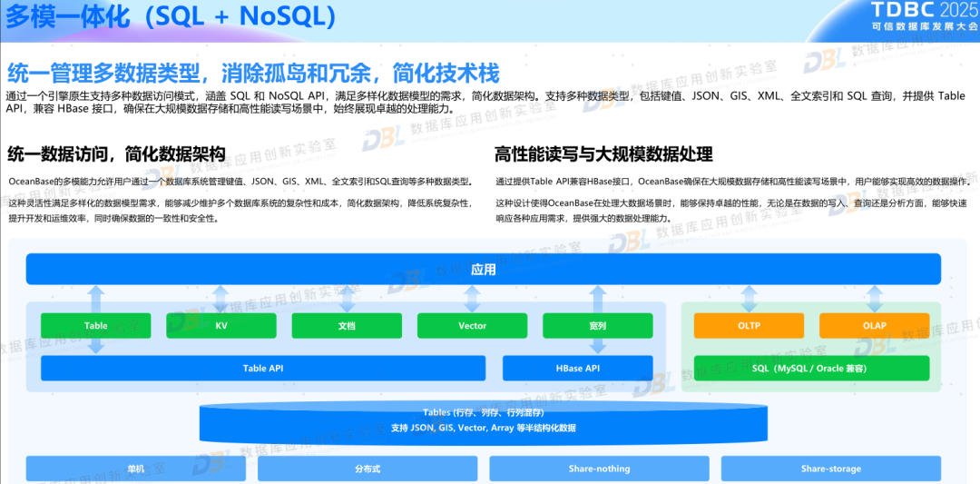Select the orange OLAP block
980x484 pixels.
coord(874,326)
